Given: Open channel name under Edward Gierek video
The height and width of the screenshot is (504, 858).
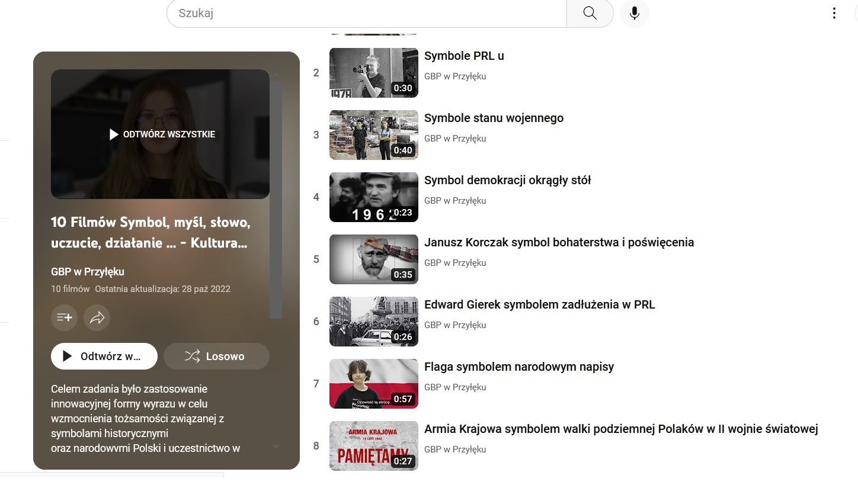Looking at the screenshot, I should [455, 325].
